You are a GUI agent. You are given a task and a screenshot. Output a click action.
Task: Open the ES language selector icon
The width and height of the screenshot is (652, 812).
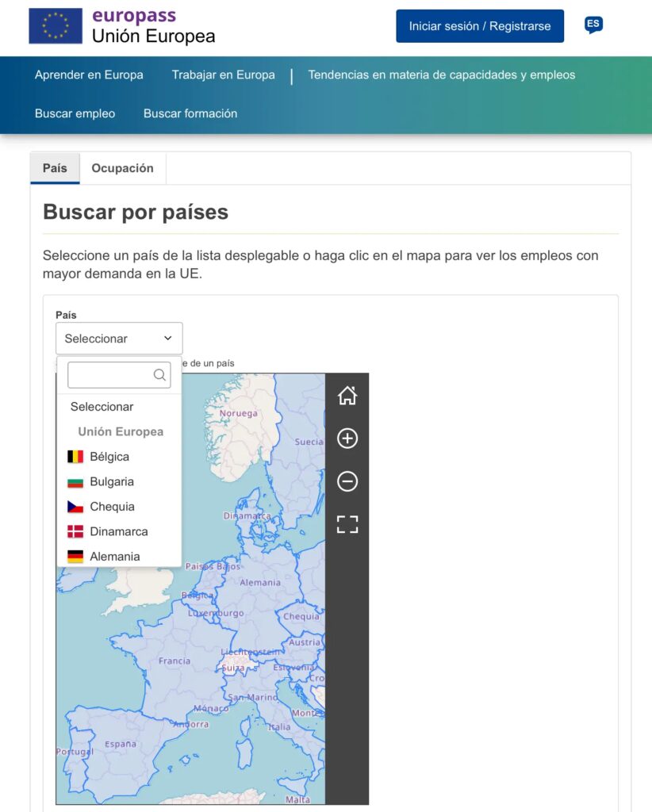pos(593,25)
